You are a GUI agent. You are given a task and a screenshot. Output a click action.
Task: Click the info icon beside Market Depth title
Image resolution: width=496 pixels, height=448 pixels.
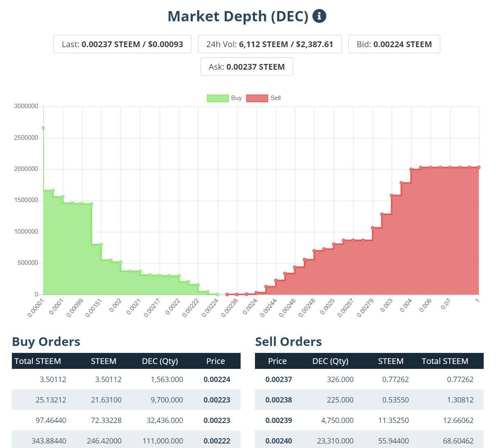tap(319, 16)
